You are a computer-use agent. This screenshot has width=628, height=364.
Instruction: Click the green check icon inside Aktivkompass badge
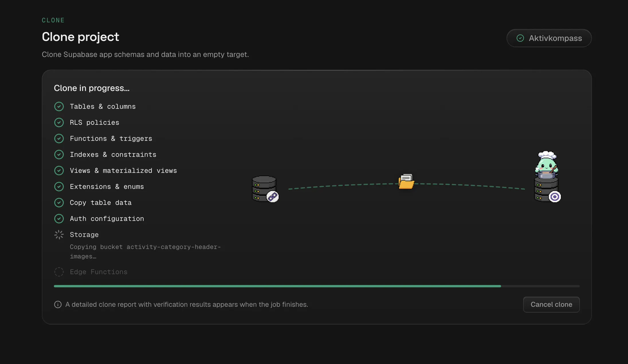(520, 38)
